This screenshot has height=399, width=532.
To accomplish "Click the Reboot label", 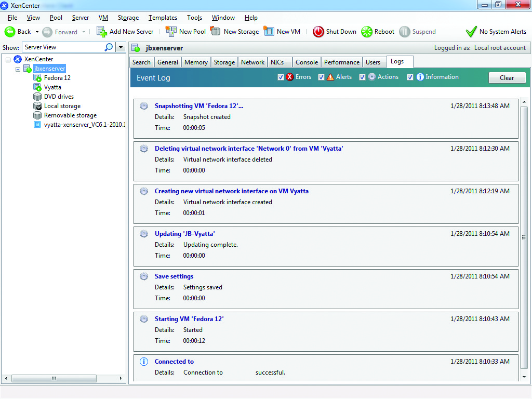I will click(x=384, y=32).
